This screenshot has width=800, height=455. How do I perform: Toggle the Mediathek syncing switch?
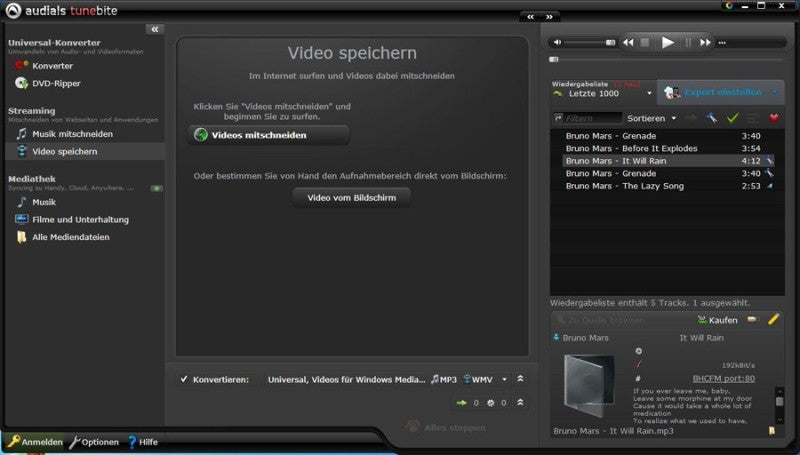point(157,188)
